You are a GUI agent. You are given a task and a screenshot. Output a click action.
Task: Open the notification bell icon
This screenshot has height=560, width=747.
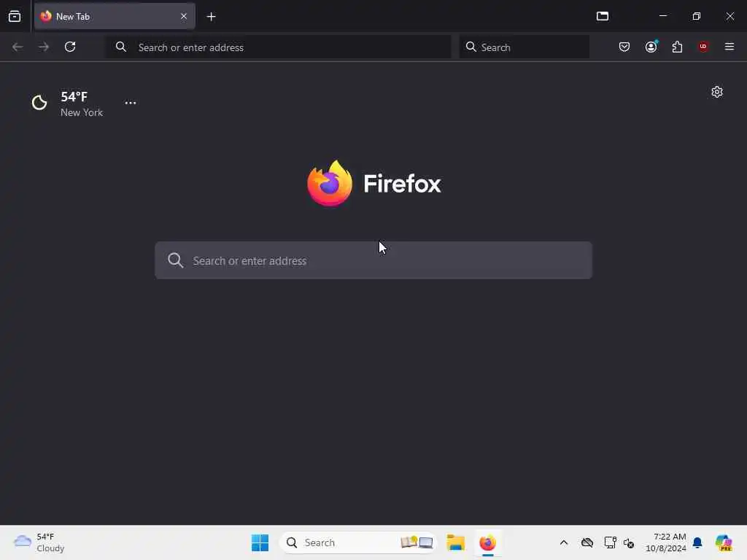pyautogui.click(x=697, y=542)
